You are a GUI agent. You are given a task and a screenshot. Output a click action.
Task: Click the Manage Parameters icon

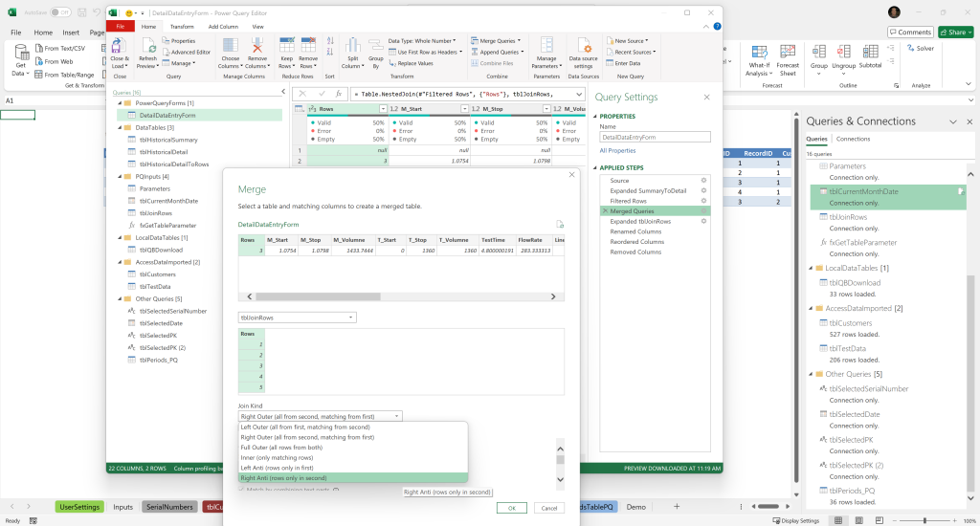pos(546,46)
